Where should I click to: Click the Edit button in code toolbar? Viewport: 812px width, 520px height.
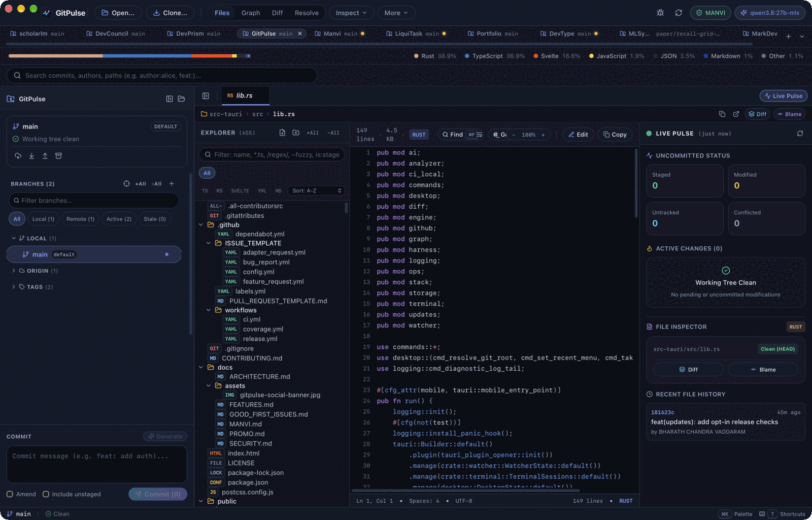click(578, 135)
